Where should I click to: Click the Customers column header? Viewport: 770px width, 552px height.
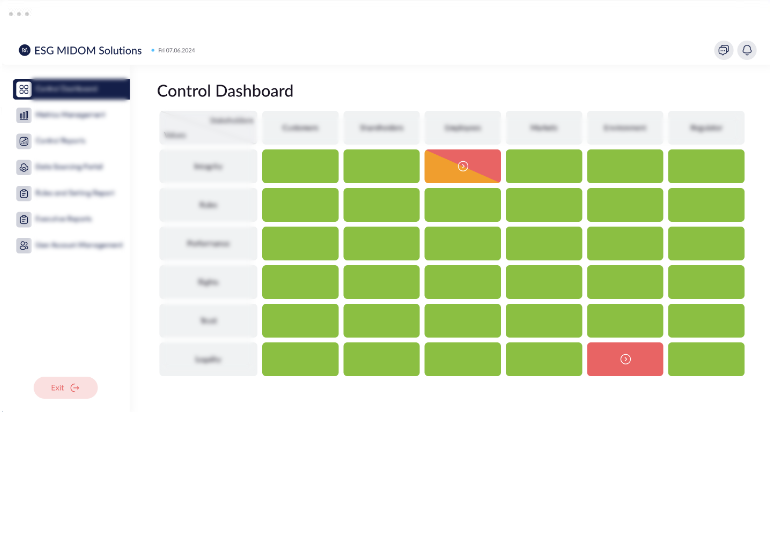(x=300, y=128)
